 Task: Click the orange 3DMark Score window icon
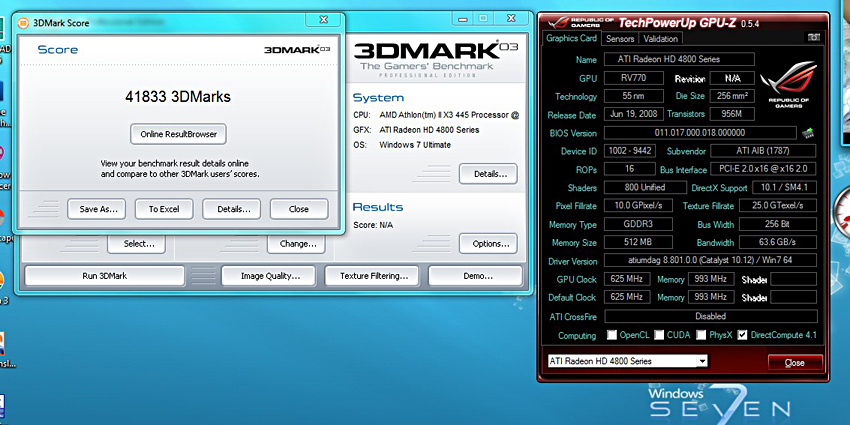click(x=23, y=23)
